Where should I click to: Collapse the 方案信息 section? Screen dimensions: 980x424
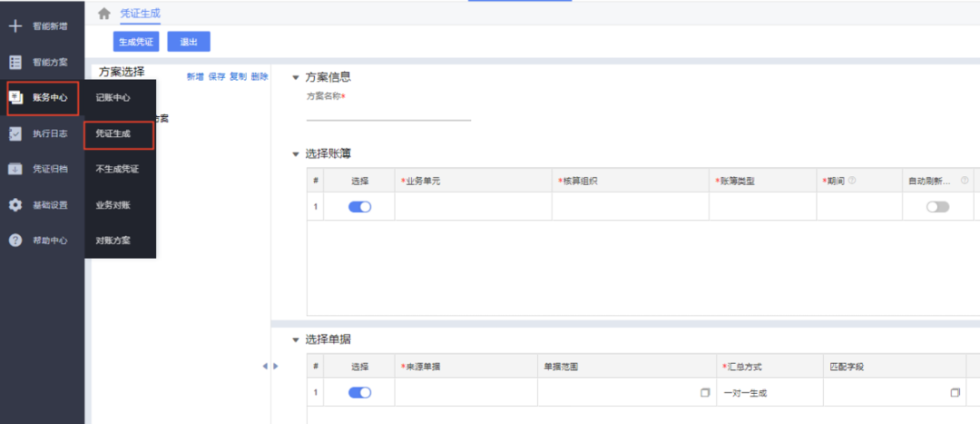coord(296,77)
